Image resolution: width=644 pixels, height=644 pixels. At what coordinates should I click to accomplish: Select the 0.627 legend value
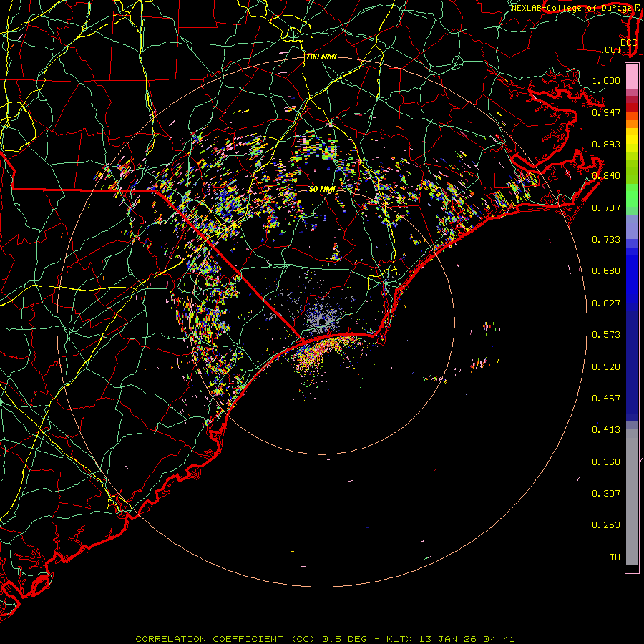point(606,303)
